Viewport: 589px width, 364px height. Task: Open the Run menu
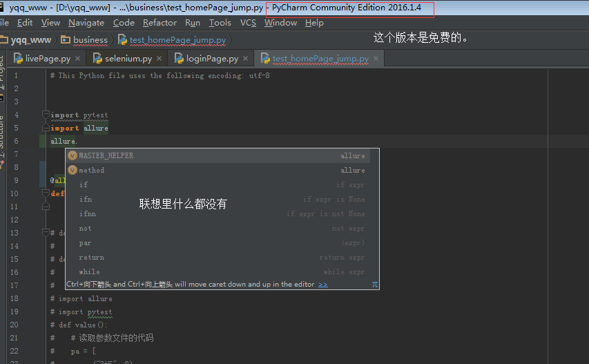coord(193,23)
